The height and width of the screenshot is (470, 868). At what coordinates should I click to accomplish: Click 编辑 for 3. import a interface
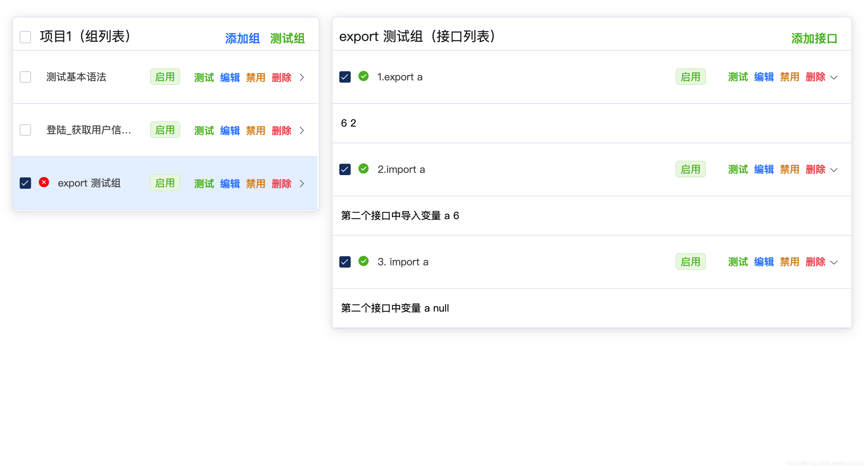[764, 262]
